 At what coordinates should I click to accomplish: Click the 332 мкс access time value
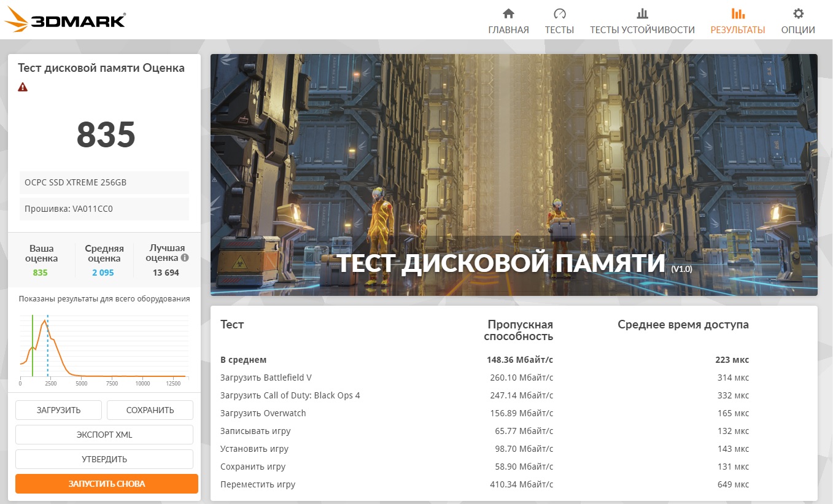pyautogui.click(x=733, y=395)
